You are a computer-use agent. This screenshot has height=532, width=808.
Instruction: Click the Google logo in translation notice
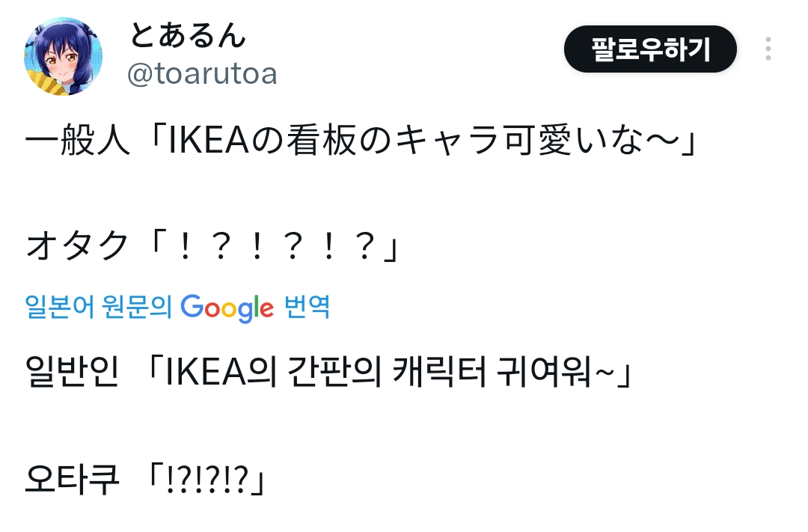point(227,308)
